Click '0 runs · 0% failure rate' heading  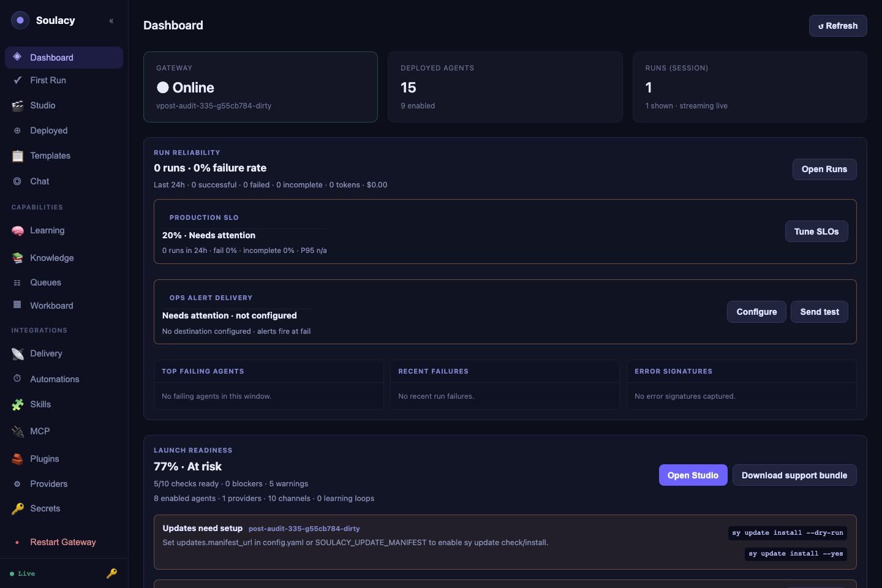(x=210, y=168)
